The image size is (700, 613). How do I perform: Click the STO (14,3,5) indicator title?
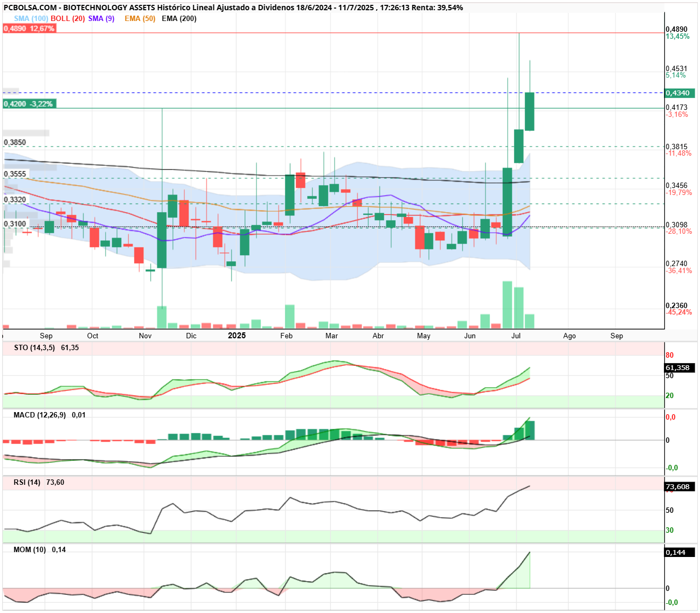point(34,347)
